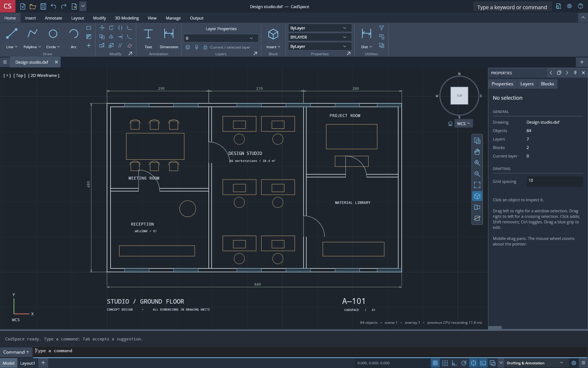Click the keyword or command search box
Screen dimensions: 588x368
(512, 7)
